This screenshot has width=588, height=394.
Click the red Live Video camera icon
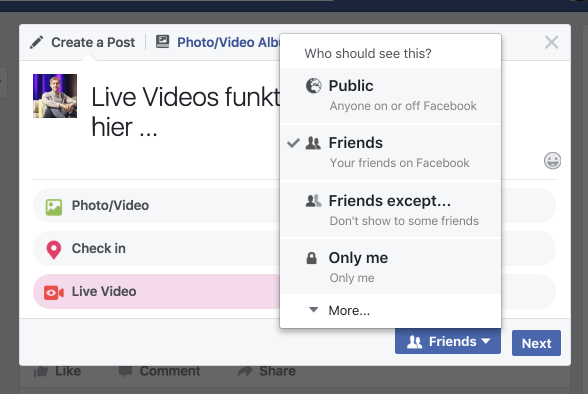coord(54,293)
